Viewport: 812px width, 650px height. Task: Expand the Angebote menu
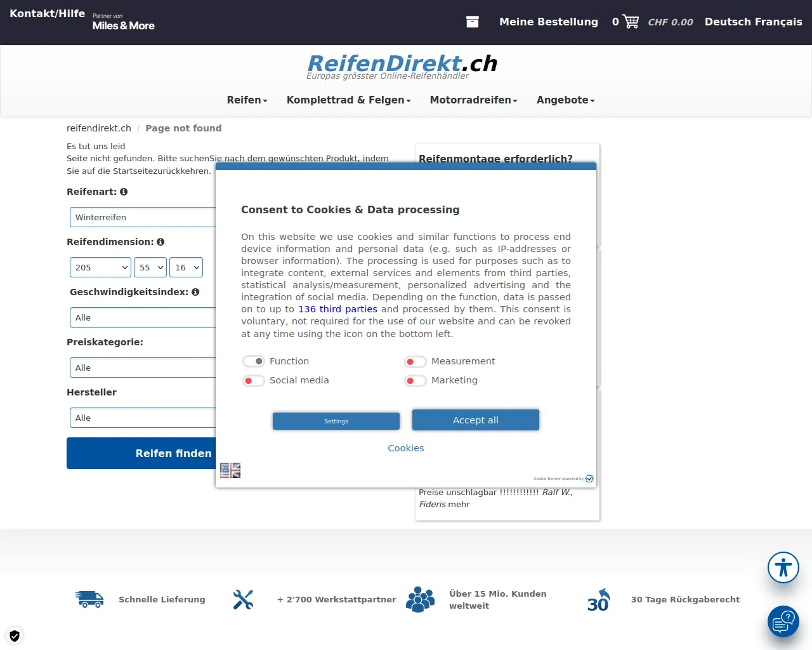click(566, 100)
